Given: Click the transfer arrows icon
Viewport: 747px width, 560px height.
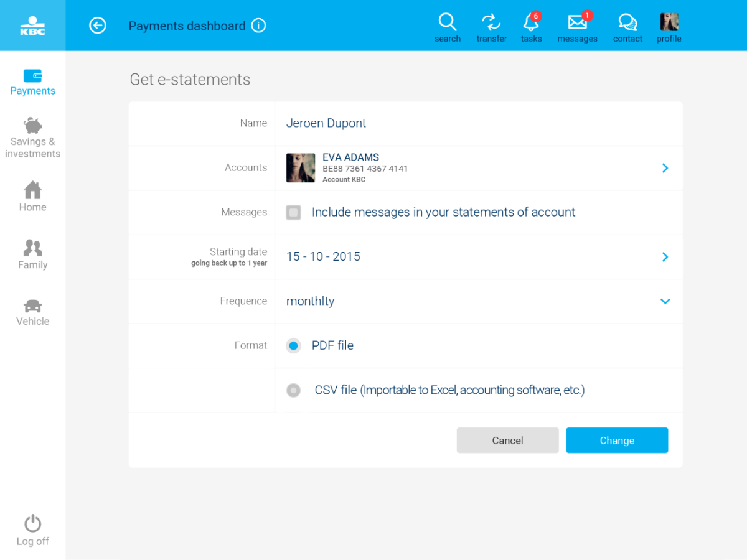Looking at the screenshot, I should 491,22.
